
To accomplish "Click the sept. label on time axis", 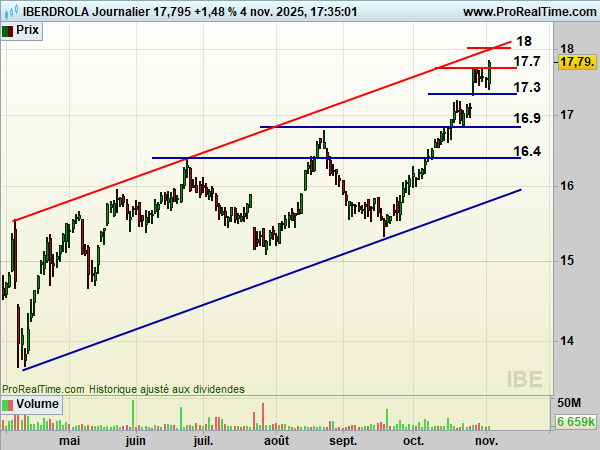I will (x=343, y=441).
